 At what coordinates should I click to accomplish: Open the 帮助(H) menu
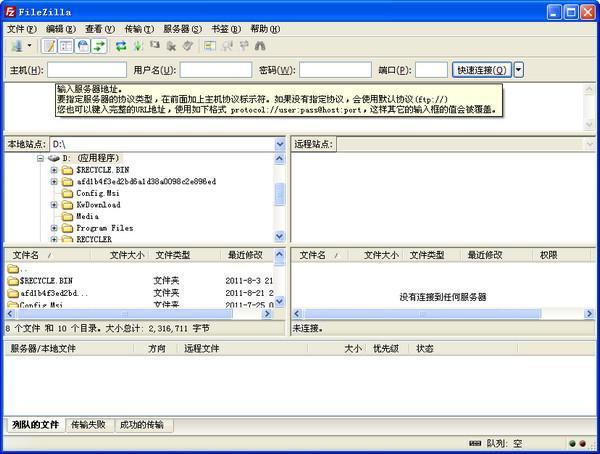point(265,29)
